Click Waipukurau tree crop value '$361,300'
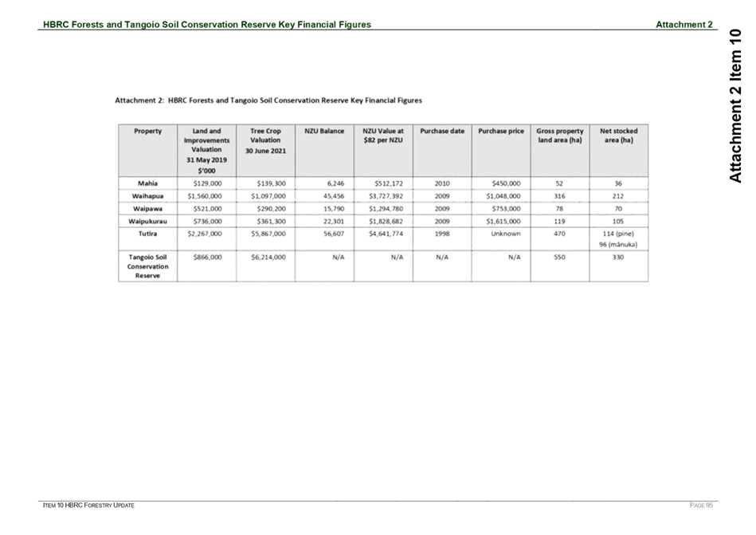Image resolution: width=756 pixels, height=535 pixels. tap(271, 221)
